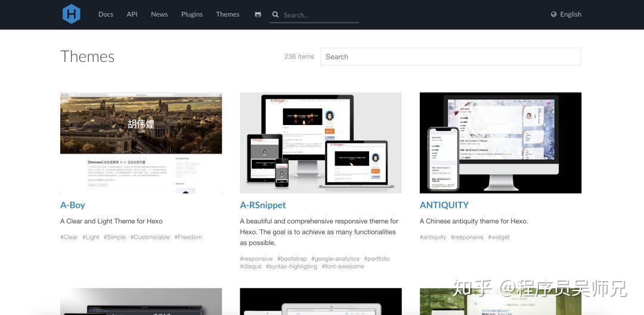Open the A-Boy theme preview image
This screenshot has height=315, width=644.
tap(141, 143)
